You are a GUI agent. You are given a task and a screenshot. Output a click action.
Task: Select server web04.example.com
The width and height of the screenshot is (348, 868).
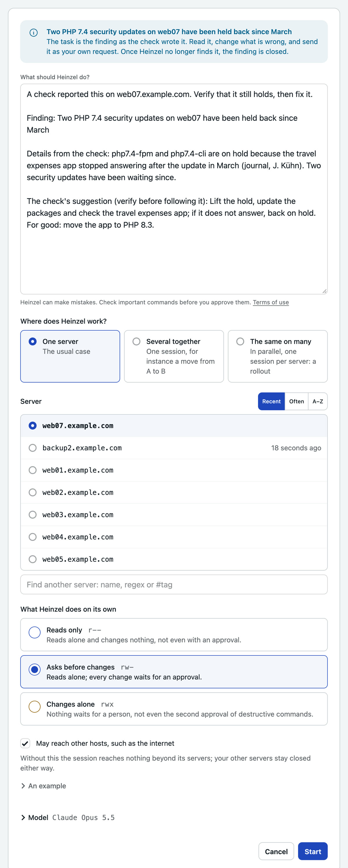coord(174,537)
